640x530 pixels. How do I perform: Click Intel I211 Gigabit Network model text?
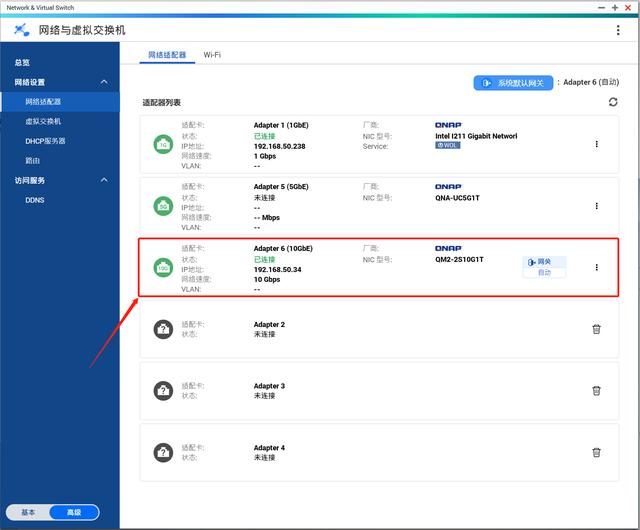(x=476, y=136)
